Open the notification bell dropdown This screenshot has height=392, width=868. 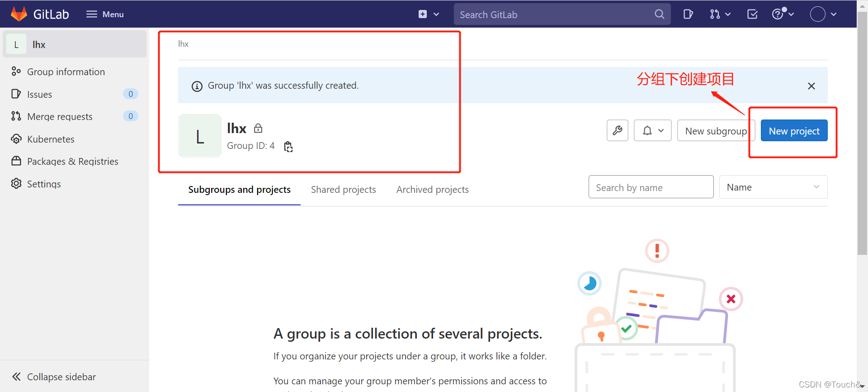(x=653, y=130)
